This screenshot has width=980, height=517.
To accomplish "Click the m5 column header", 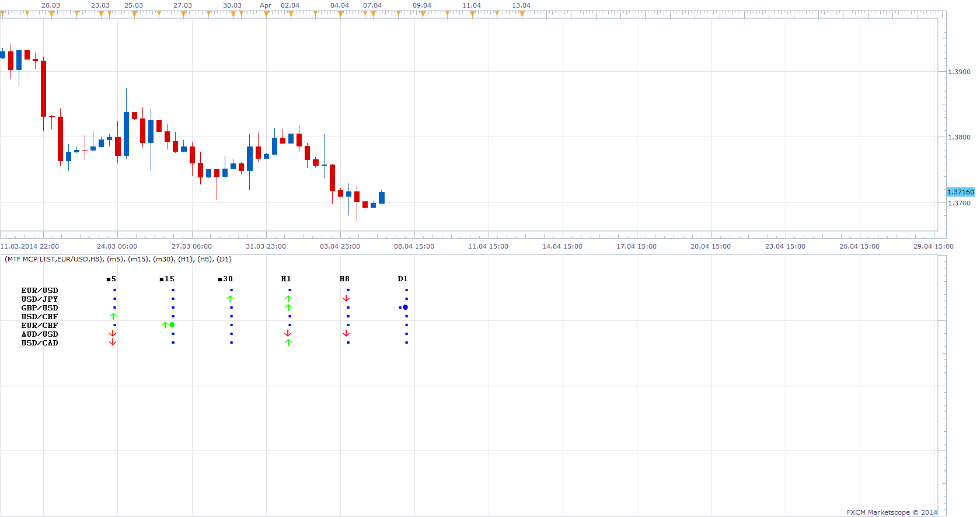I will pos(111,279).
